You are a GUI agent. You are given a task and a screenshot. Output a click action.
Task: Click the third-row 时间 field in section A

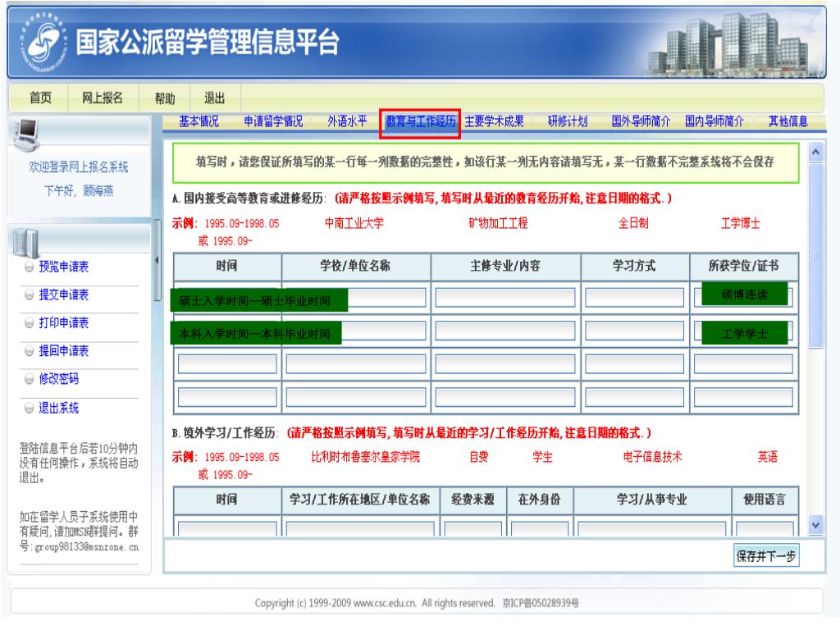pyautogui.click(x=227, y=363)
